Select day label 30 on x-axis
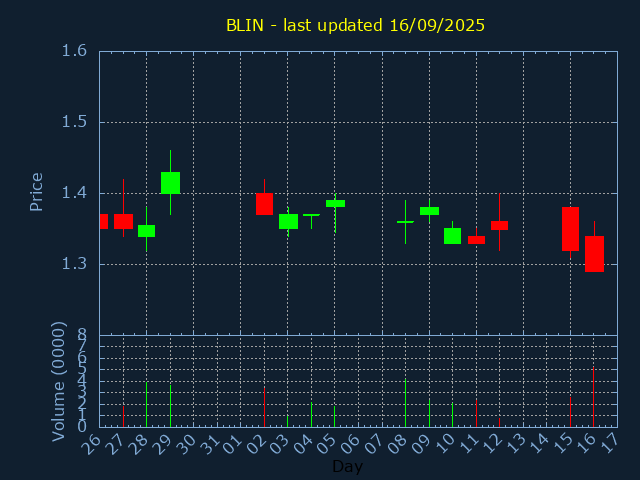The image size is (640, 480). [185, 444]
